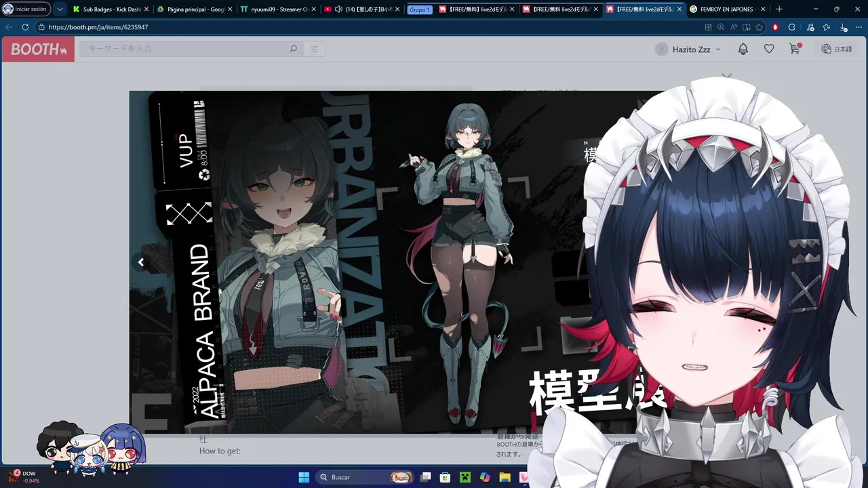Screen dimensions: 868x488
Task: Open the browser downloads icon
Action: click(843, 27)
